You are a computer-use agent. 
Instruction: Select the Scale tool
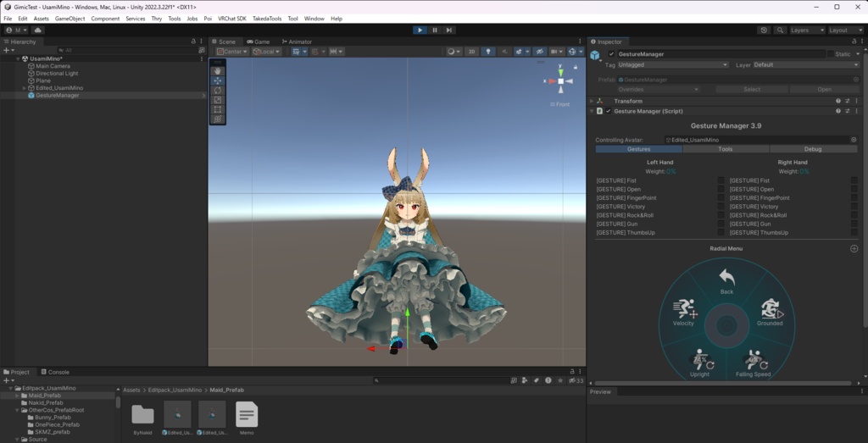point(218,100)
